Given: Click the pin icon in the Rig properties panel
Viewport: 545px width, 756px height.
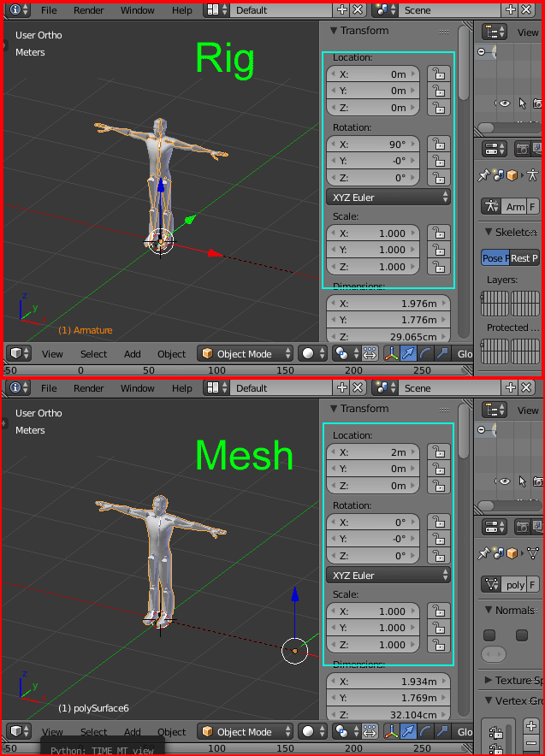Looking at the screenshot, I should pos(484,175).
